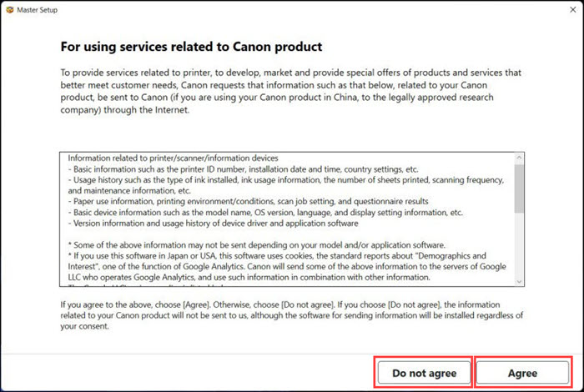584x392 pixels.
Task: Click the intro paragraph about Canon requests
Action: (x=291, y=91)
